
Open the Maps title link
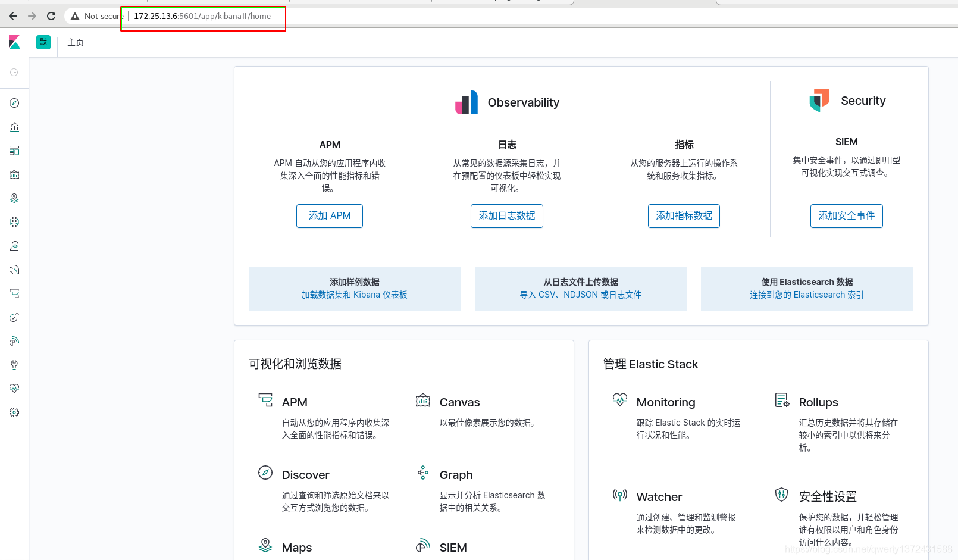tap(296, 548)
